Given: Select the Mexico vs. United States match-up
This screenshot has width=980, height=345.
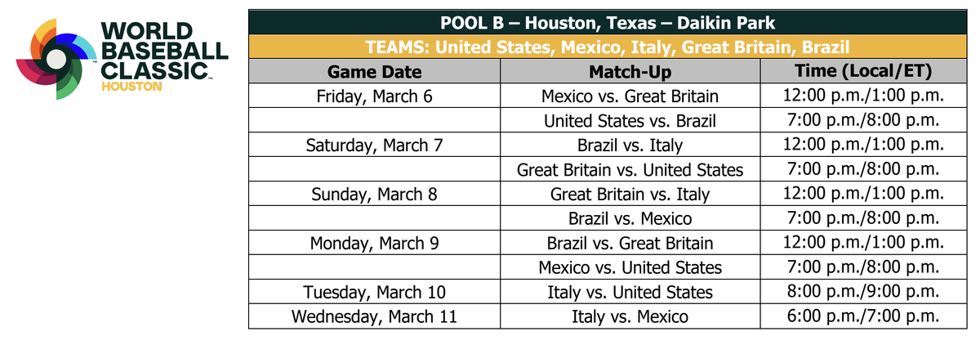Looking at the screenshot, I should pyautogui.click(x=630, y=268).
